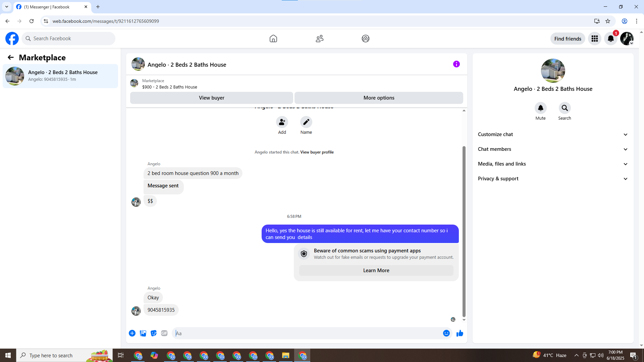Click the chat scrollbar thumb
Viewport: 644px width, 362px height.
[464, 231]
